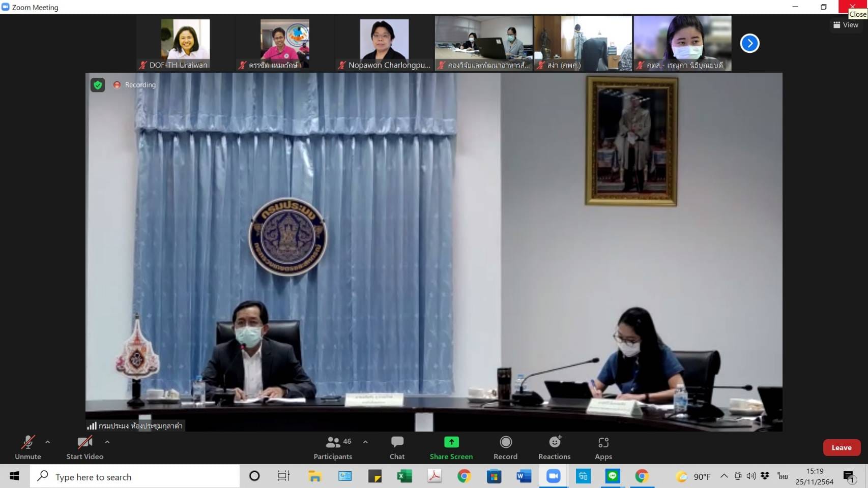
Task: Select DOF-TH Uraiwan's video thumbnail
Action: tap(185, 43)
